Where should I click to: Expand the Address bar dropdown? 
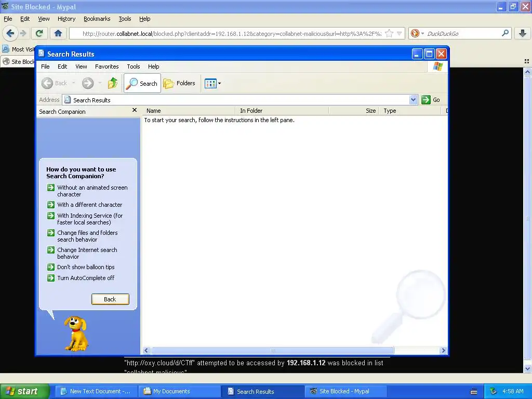413,100
